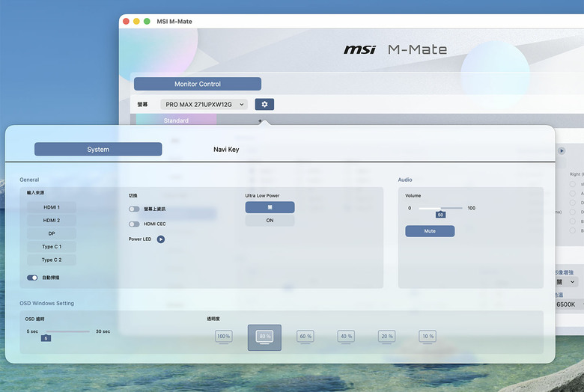
Task: Set OSD transparency to 60 %
Action: (305, 337)
